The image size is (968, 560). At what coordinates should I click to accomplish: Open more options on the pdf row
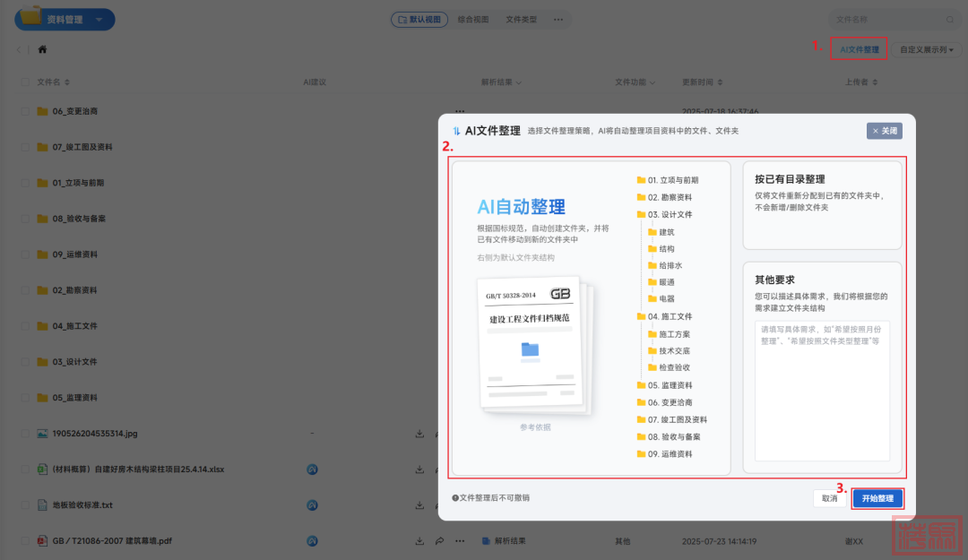pos(460,541)
